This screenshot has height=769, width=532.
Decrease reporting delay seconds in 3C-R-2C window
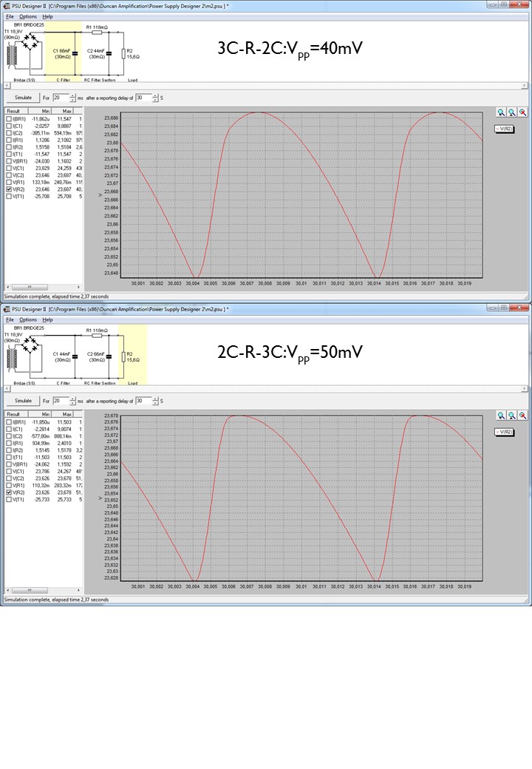coord(155,100)
